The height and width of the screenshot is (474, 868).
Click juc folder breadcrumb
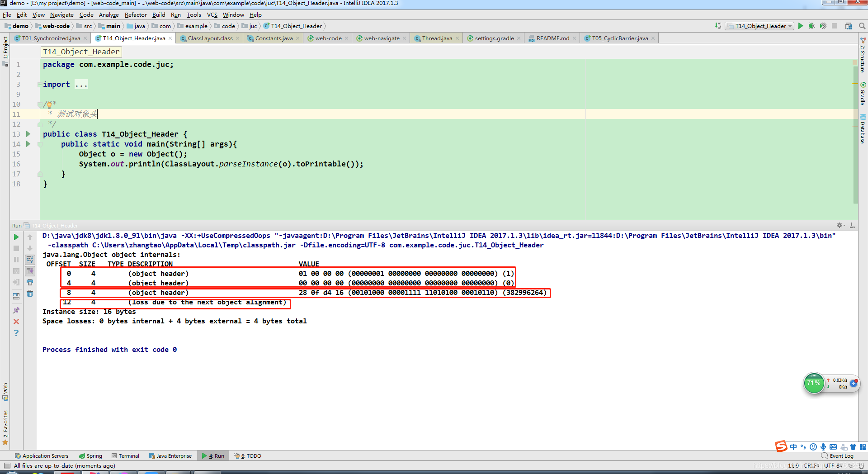(x=250, y=26)
